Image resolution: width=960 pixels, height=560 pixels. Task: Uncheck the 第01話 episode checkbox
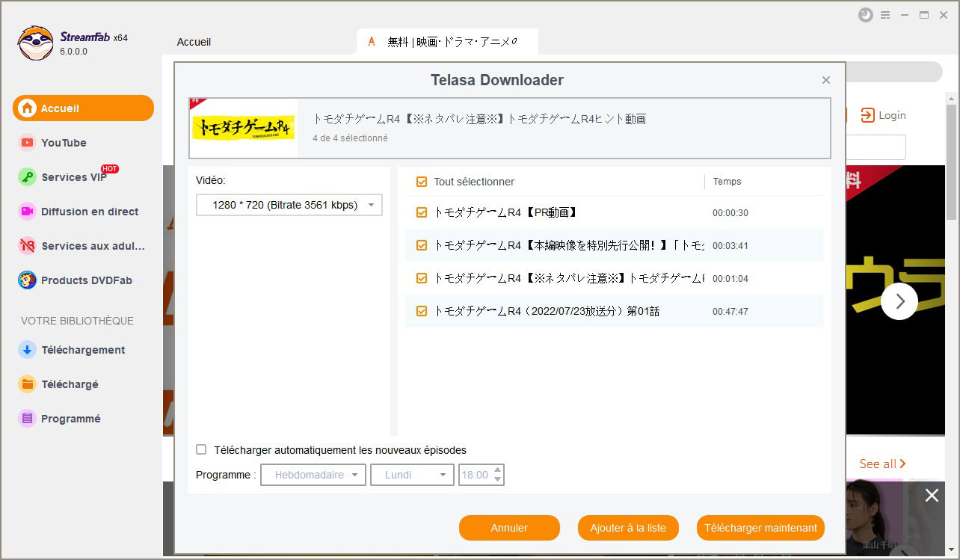point(422,311)
